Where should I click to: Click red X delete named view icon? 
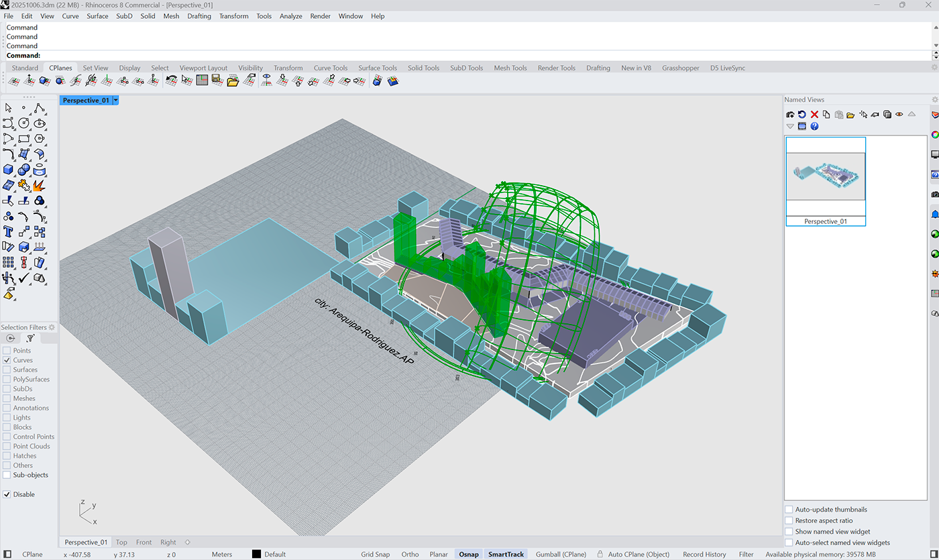tap(814, 115)
